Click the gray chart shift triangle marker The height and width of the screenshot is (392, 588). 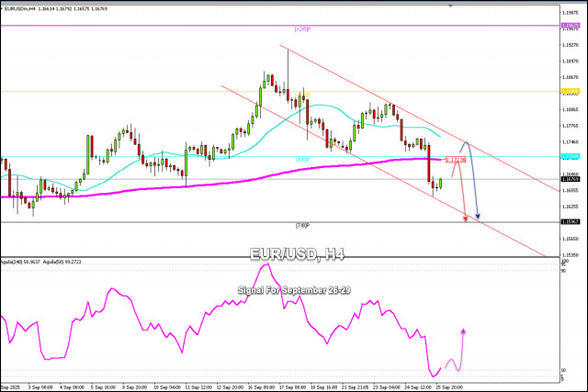tap(450, 6)
